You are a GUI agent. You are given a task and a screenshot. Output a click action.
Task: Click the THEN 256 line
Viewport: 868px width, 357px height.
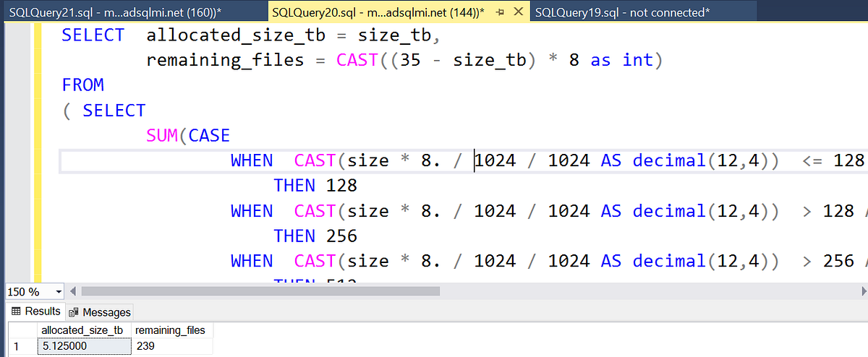(315, 236)
